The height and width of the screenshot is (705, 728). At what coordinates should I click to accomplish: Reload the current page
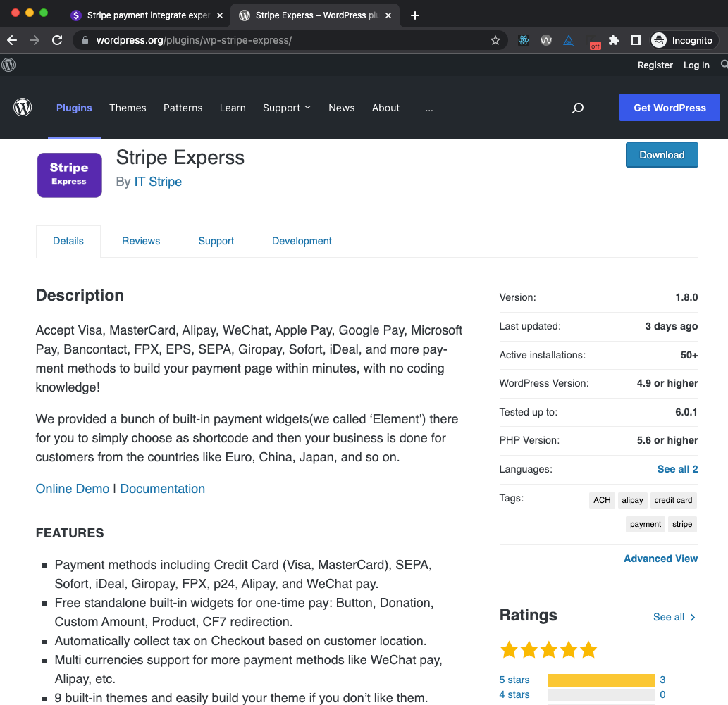click(x=57, y=40)
